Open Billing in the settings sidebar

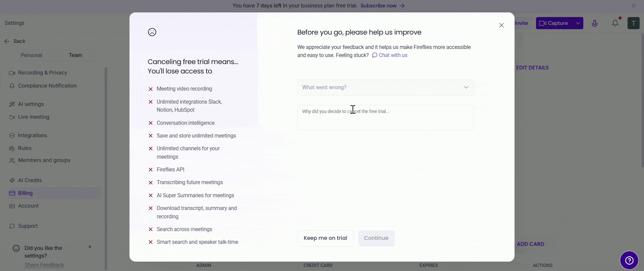point(25,193)
